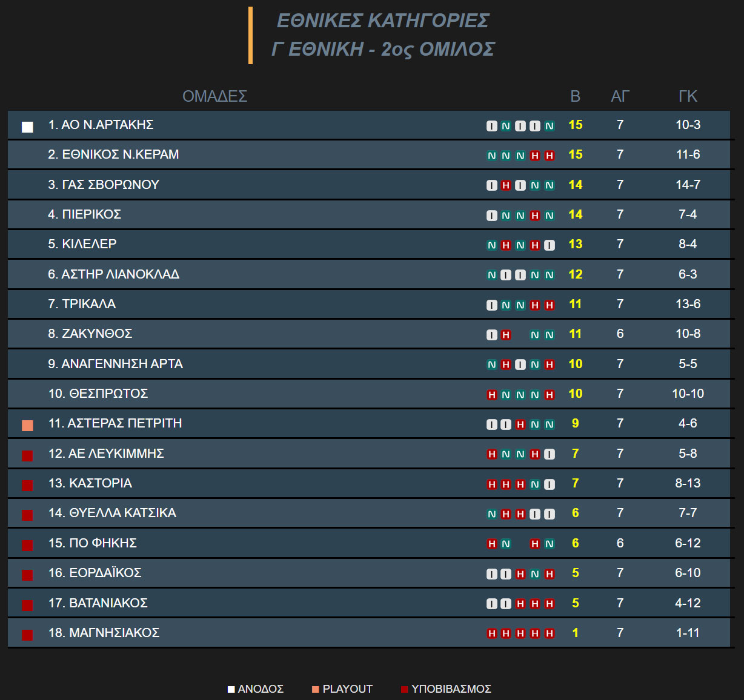Click the orange playout marker beside ΑΣΤΕΡΑΣ ΠΕΤΡΙΤΗ
Viewport: 744px width, 700px height.
click(x=27, y=426)
